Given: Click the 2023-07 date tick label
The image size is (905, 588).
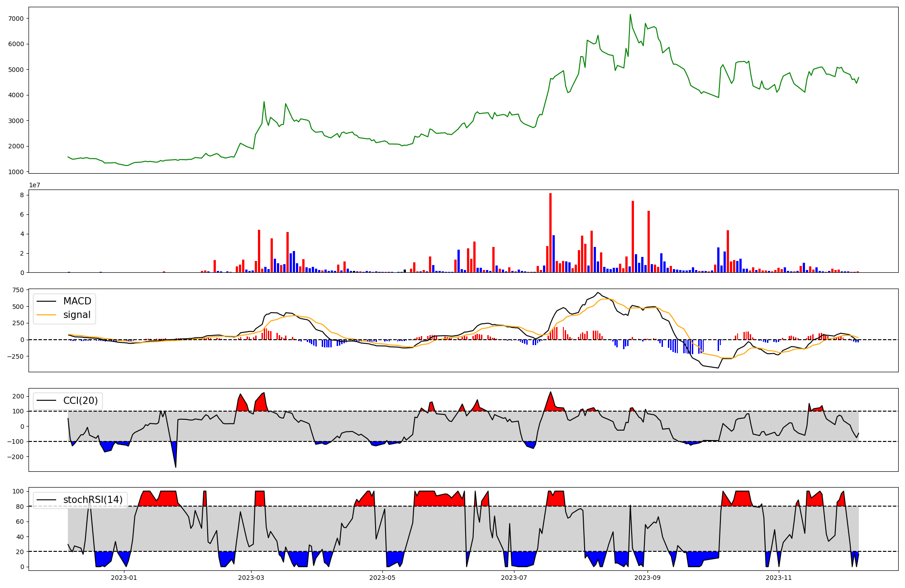Looking at the screenshot, I should [x=514, y=578].
